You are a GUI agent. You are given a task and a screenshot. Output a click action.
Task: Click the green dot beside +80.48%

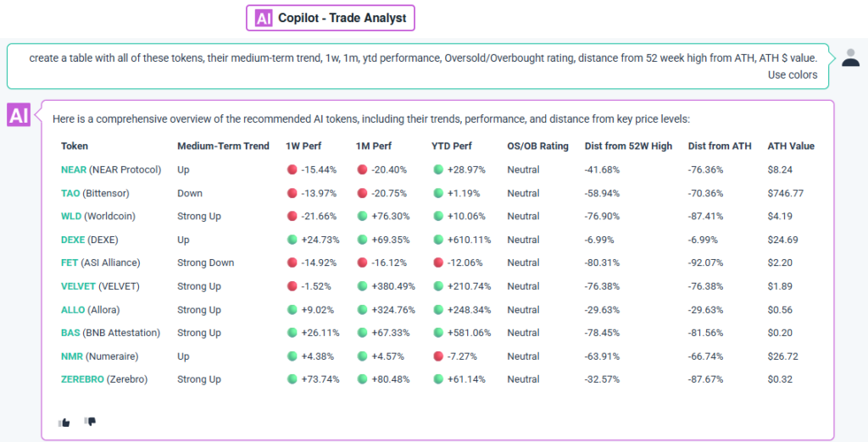[363, 379]
